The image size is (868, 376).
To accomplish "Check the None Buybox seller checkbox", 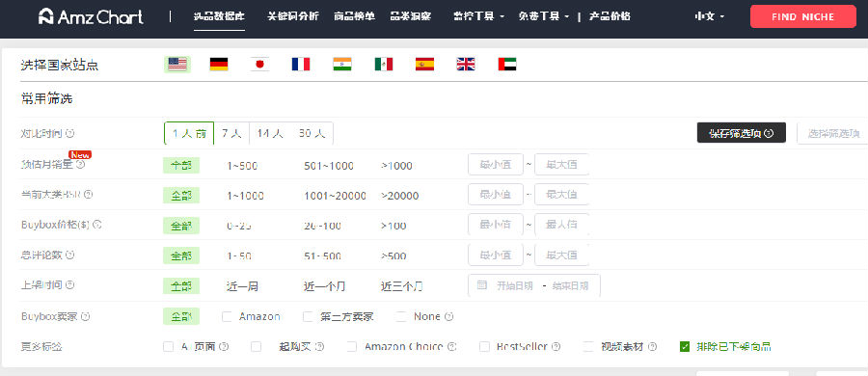I will [x=401, y=317].
